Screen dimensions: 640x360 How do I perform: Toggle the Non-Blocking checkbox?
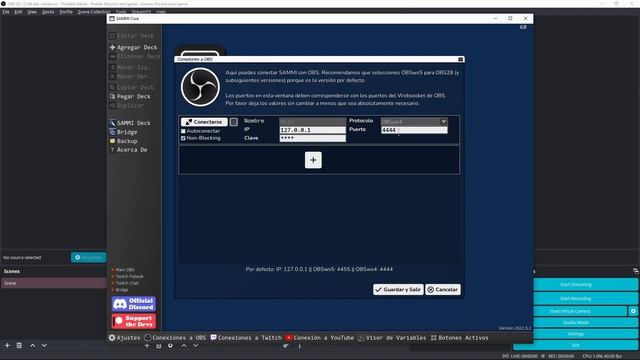pos(183,138)
